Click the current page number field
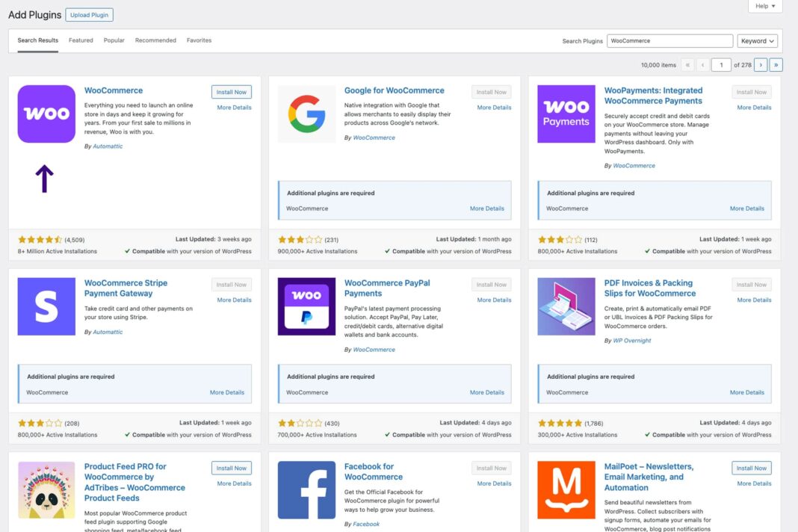The image size is (798, 532). point(721,65)
